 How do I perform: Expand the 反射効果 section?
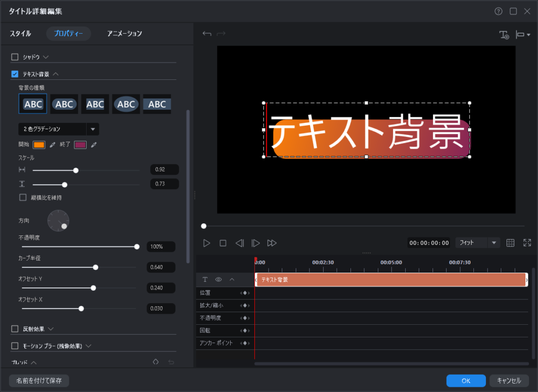coord(51,329)
